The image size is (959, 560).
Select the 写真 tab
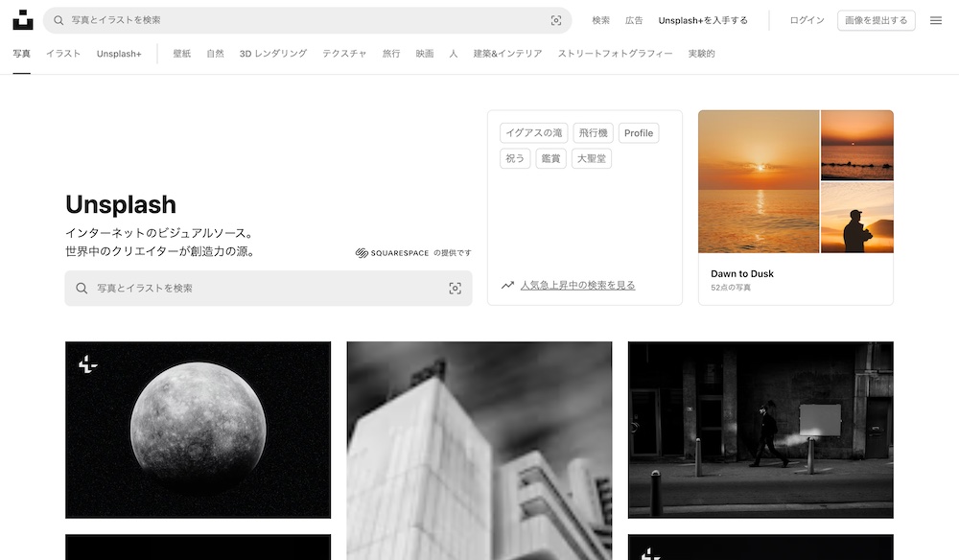21,53
